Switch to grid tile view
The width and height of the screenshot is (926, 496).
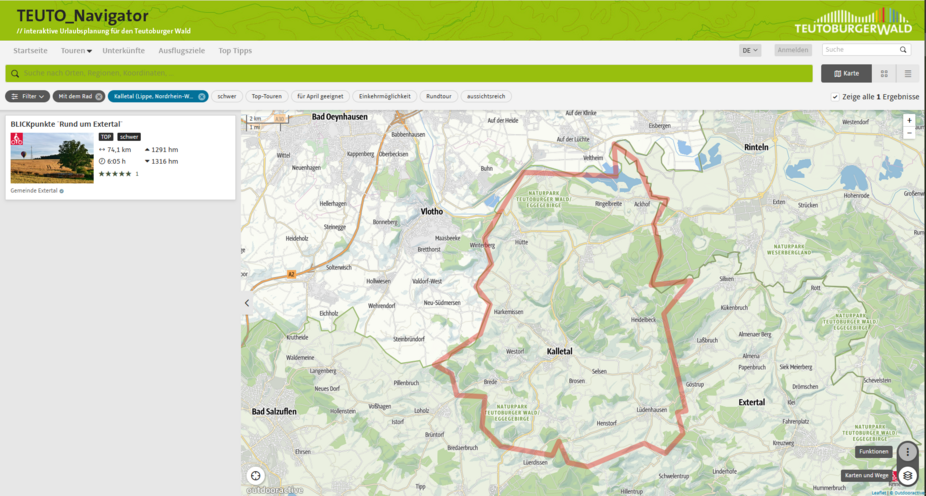coord(884,73)
